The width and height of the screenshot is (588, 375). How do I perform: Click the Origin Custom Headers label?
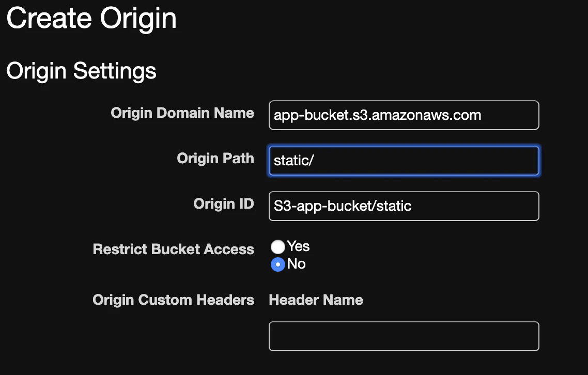[x=174, y=300]
